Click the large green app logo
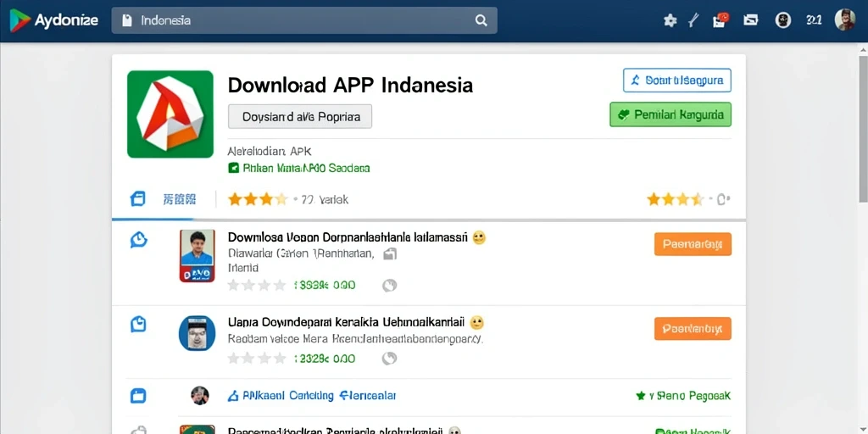Screen dimensions: 868x434 tap(170, 114)
